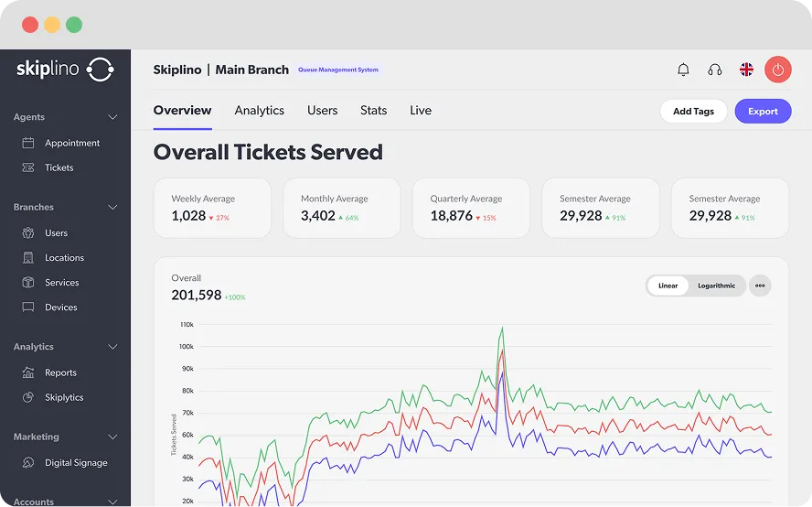Select Linear chart scale

click(x=668, y=286)
